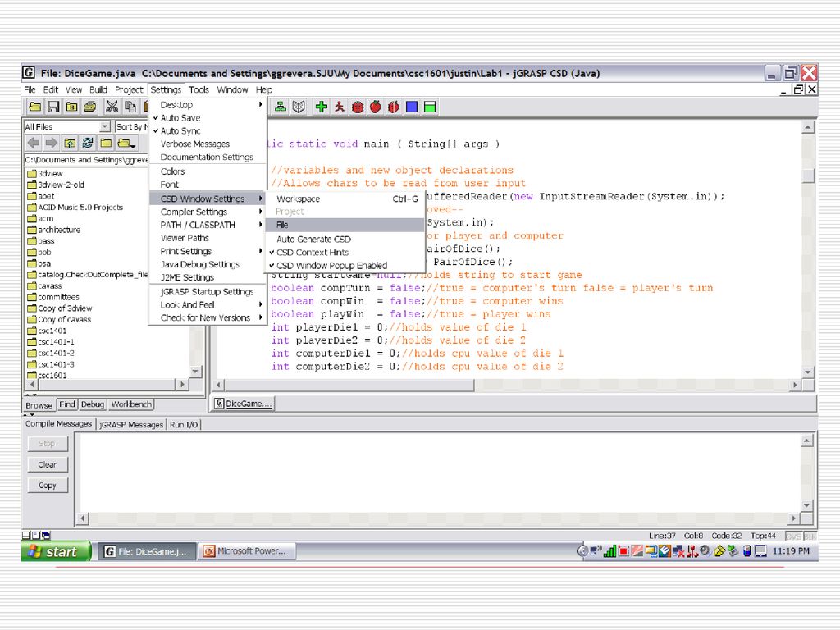840x630 pixels.
Task: Open documentation with the book icon
Action: 299,107
